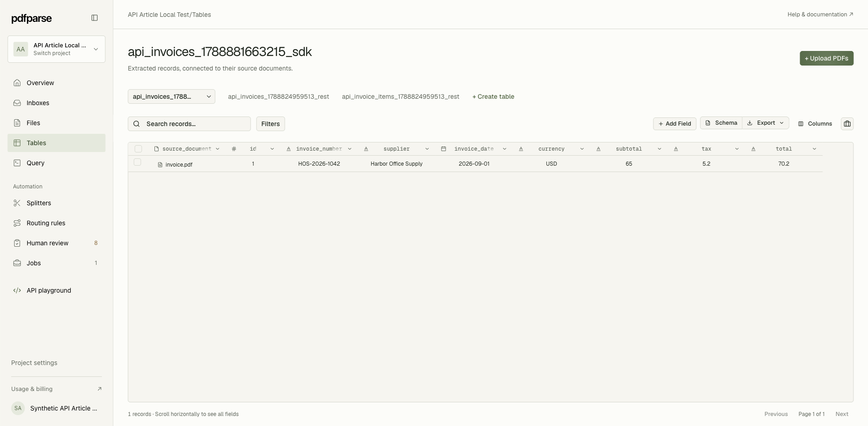
Task: Open the Schema view
Action: 721,123
